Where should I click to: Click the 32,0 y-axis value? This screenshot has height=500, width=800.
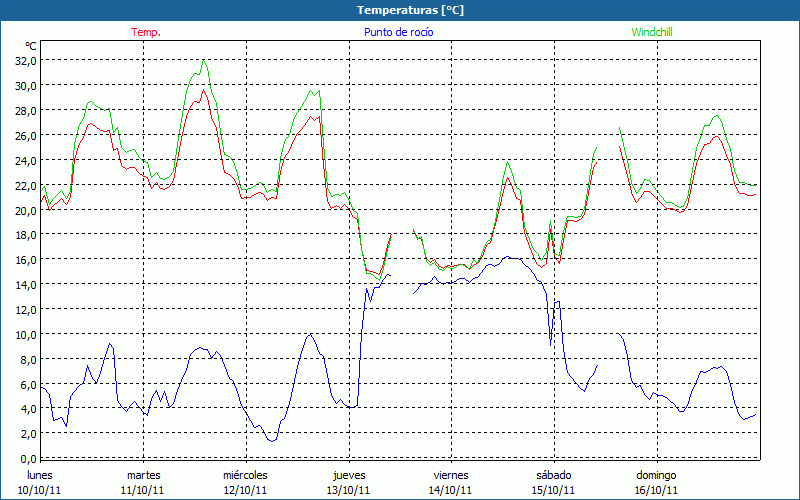25,60
